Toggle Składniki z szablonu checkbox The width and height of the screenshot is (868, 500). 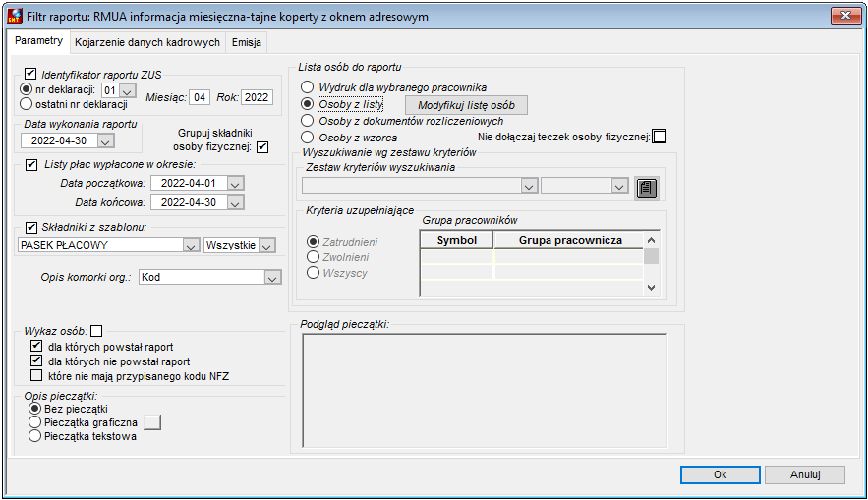31,227
